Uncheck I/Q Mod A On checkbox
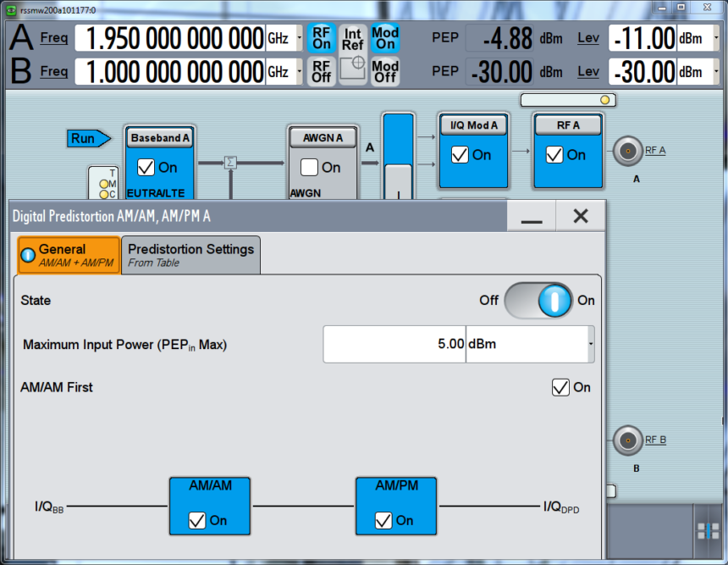 coord(460,155)
